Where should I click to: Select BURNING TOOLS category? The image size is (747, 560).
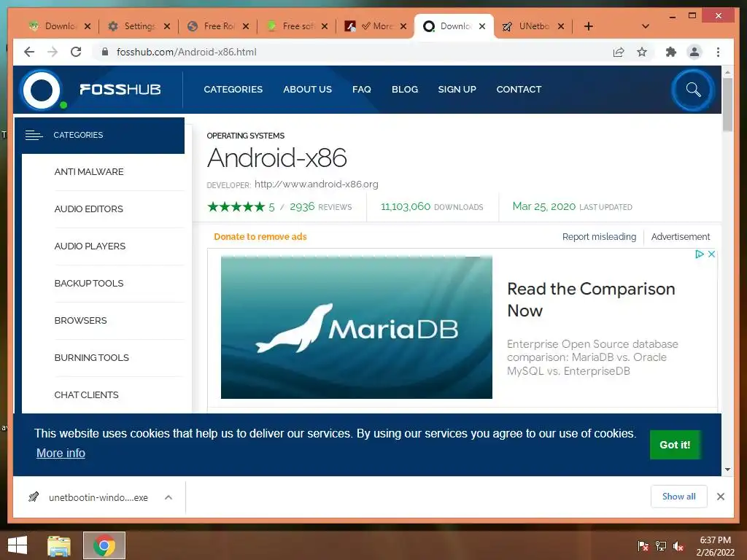[91, 357]
